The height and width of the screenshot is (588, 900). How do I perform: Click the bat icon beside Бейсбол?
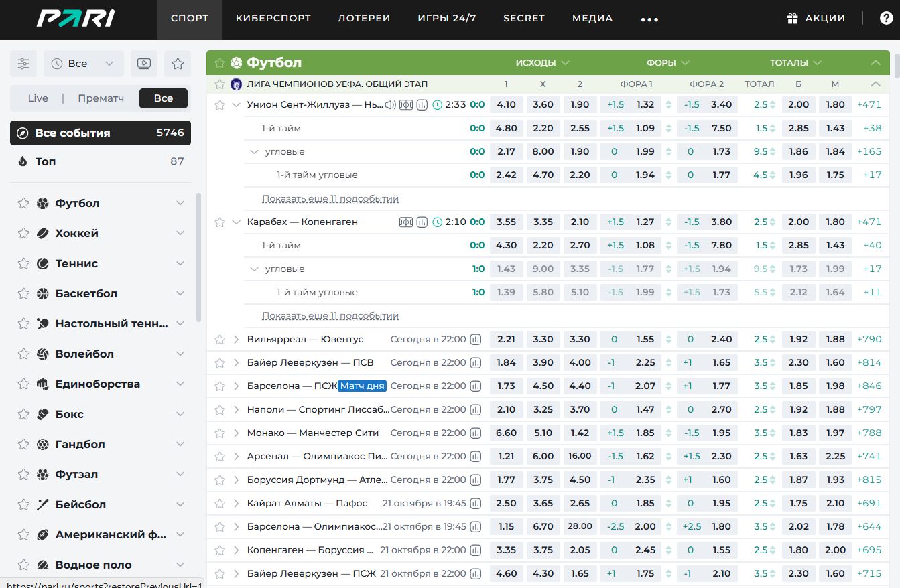click(x=43, y=504)
